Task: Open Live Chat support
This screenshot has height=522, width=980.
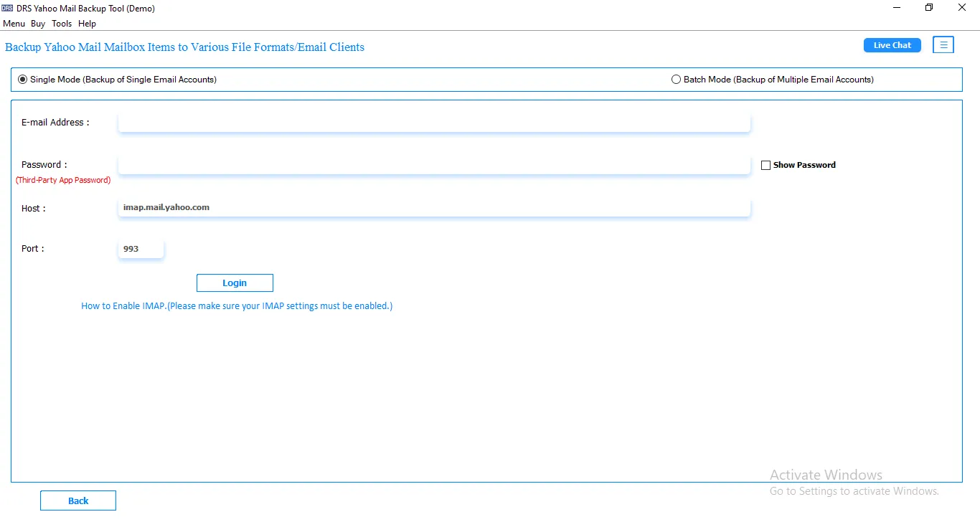Action: 892,45
